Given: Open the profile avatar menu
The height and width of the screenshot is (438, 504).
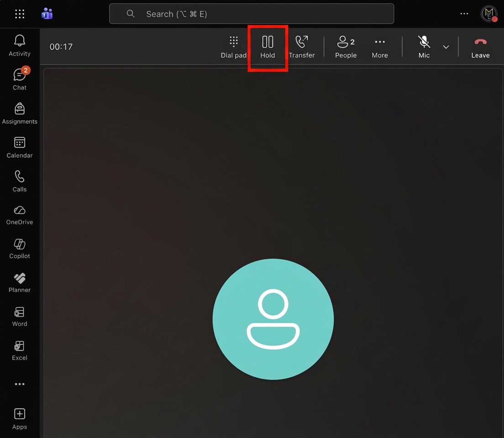Looking at the screenshot, I should [489, 14].
